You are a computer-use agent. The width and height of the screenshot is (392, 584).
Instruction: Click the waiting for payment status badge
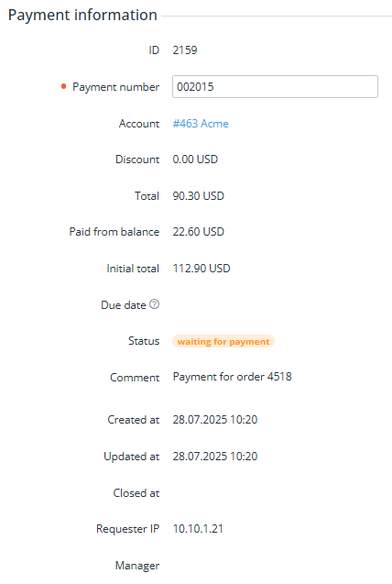tap(223, 341)
